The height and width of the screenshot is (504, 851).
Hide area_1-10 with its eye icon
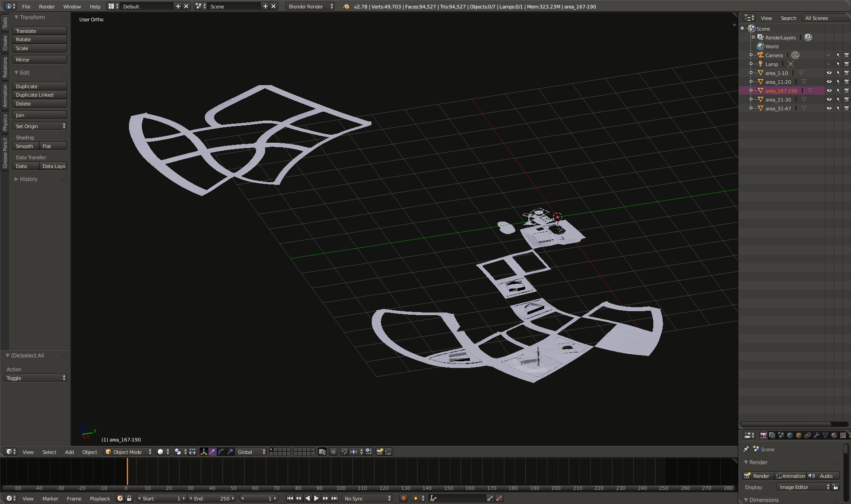(x=829, y=73)
